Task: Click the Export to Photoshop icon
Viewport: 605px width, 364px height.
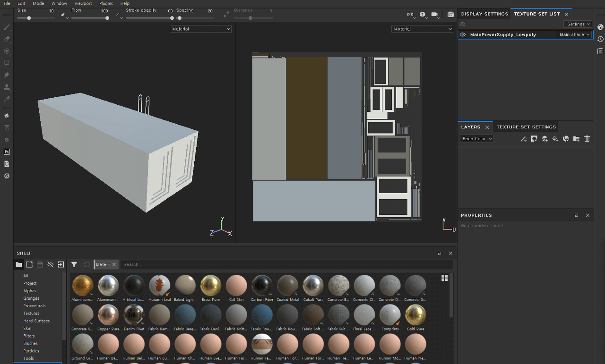Action: tap(7, 152)
